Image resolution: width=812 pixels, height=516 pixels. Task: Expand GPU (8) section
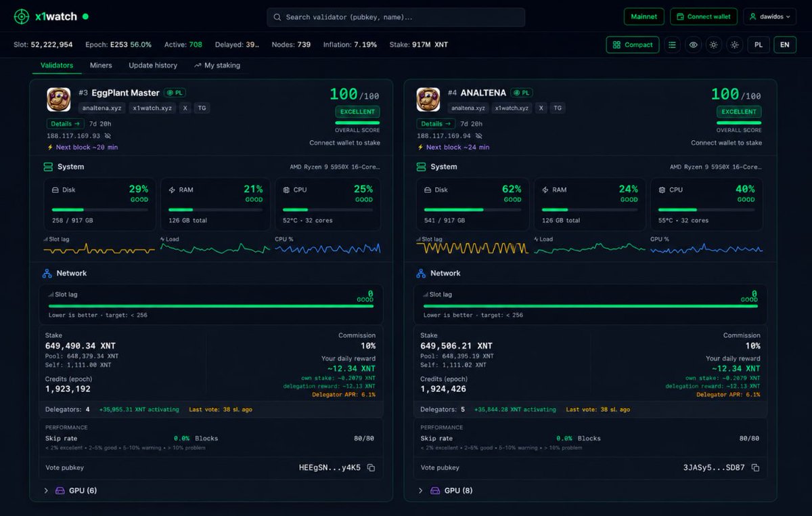[420, 491]
